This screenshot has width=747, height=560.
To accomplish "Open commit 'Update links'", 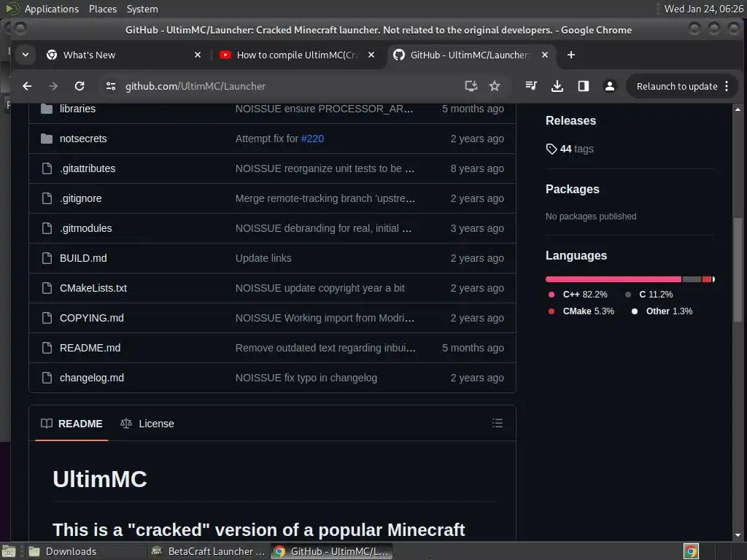I will (263, 258).
